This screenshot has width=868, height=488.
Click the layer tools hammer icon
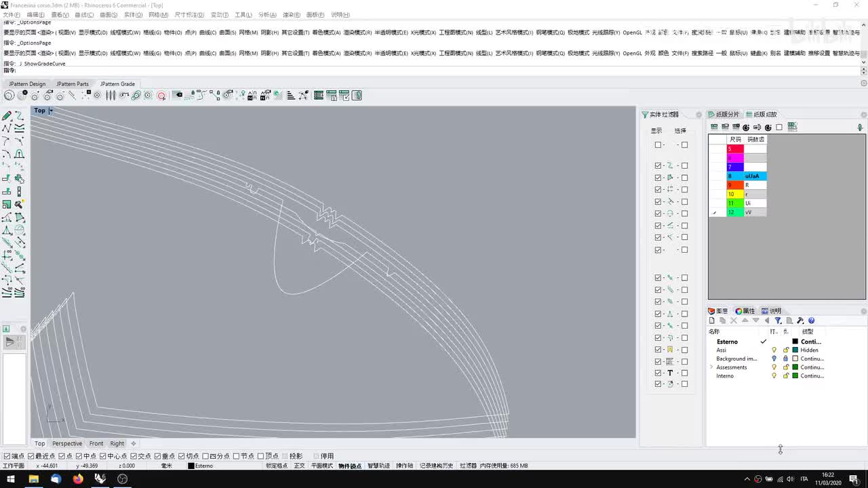click(x=800, y=321)
